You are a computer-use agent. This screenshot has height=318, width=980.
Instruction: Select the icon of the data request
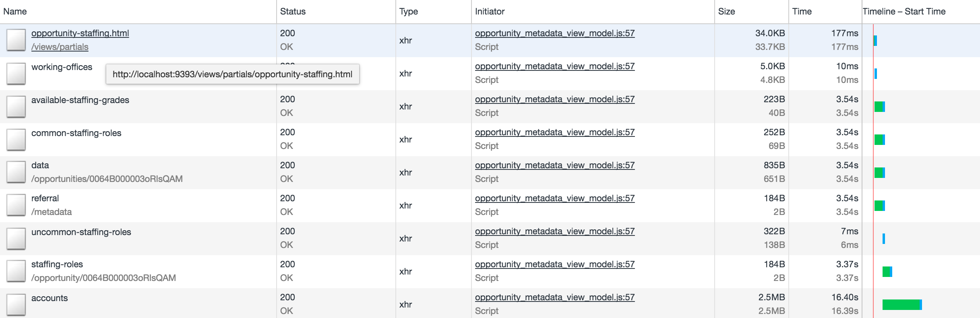[x=16, y=172]
